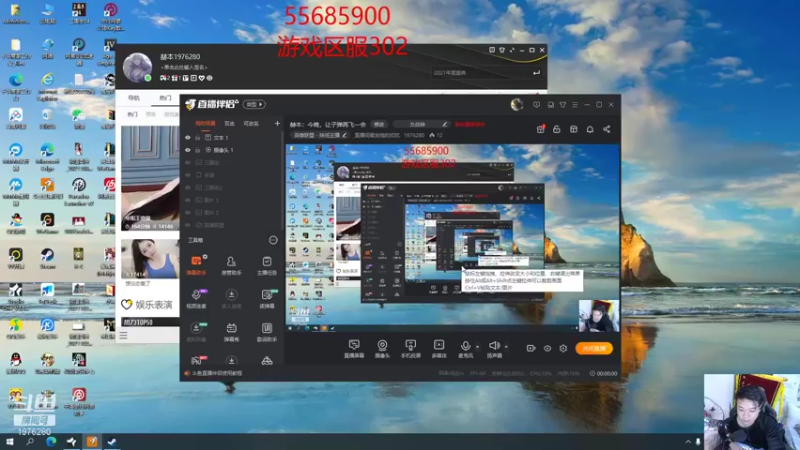Open the 房管助手 tool

[x=231, y=265]
